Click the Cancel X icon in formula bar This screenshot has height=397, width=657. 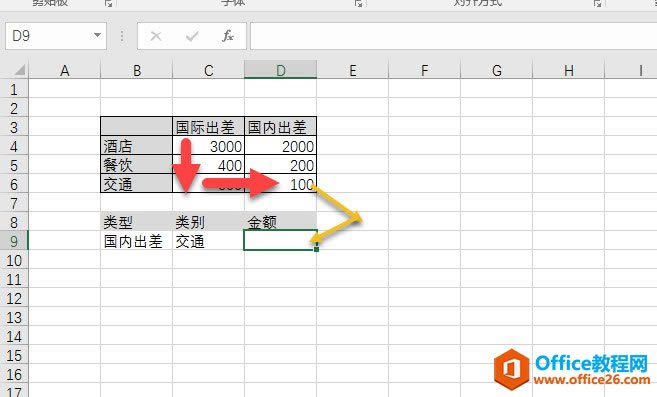[156, 36]
